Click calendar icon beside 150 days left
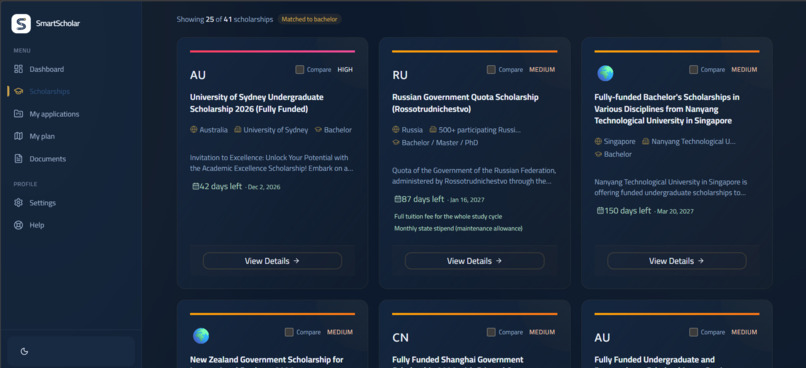Image resolution: width=806 pixels, height=368 pixels. pos(600,211)
